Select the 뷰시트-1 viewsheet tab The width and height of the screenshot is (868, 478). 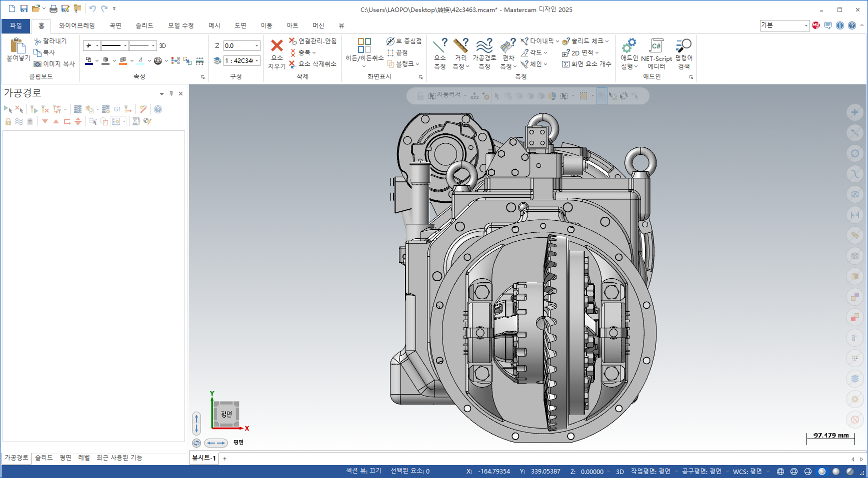(x=204, y=458)
